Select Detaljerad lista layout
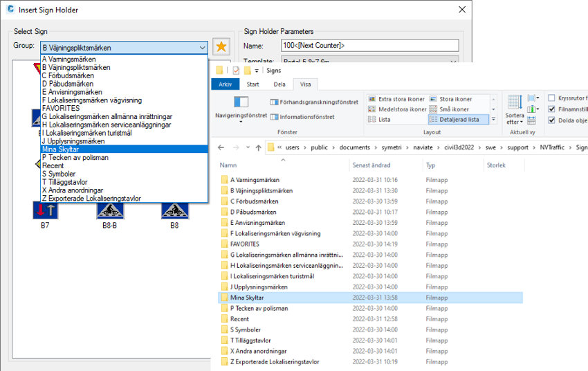The image size is (588, 371). coord(458,119)
